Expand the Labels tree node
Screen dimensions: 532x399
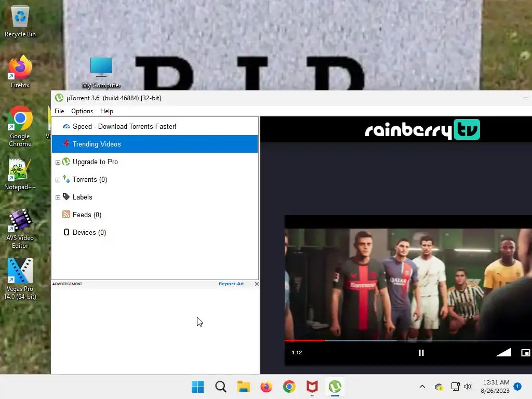point(58,197)
